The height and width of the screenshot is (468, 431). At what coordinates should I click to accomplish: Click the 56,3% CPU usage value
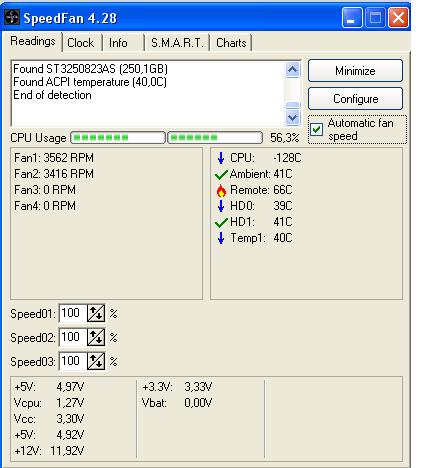tap(284, 137)
